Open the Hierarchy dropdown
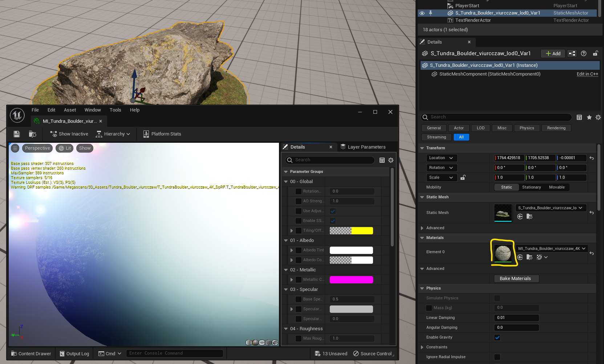 [113, 134]
